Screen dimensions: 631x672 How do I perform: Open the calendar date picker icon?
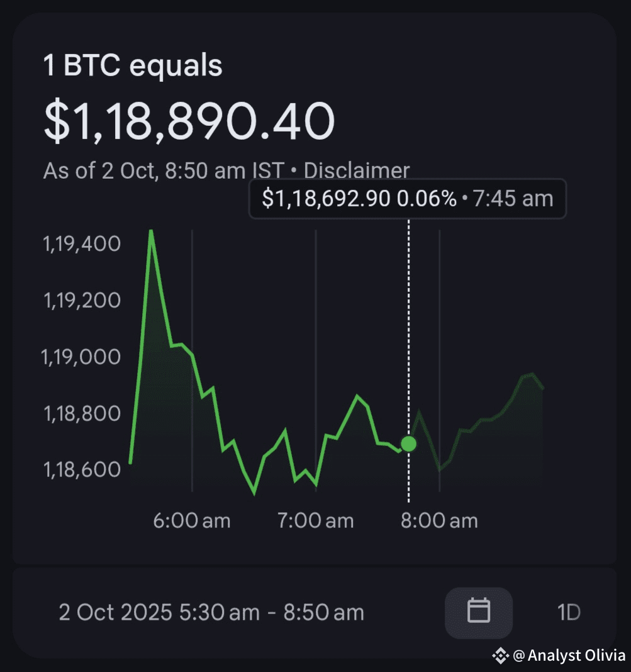[x=479, y=612]
